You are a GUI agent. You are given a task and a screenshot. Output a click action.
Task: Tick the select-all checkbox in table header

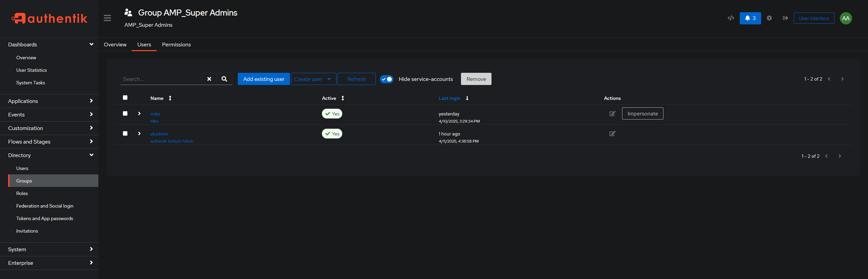(125, 98)
